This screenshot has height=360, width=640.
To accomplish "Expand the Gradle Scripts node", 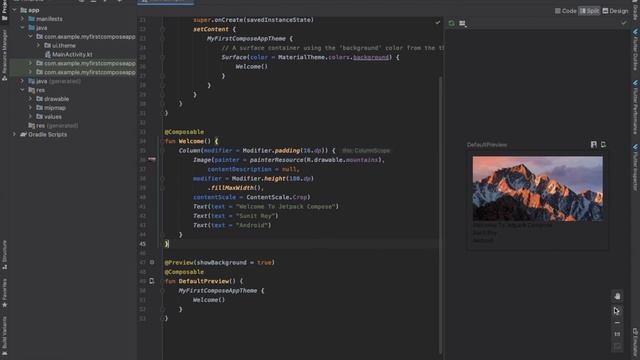I will pyautogui.click(x=14, y=134).
